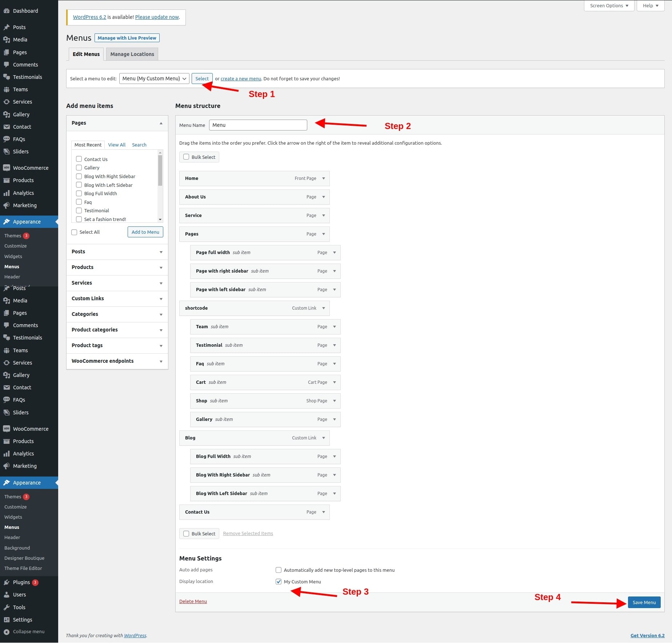Click Get Version 6.2 footer link
The height and width of the screenshot is (643, 672).
coord(647,635)
